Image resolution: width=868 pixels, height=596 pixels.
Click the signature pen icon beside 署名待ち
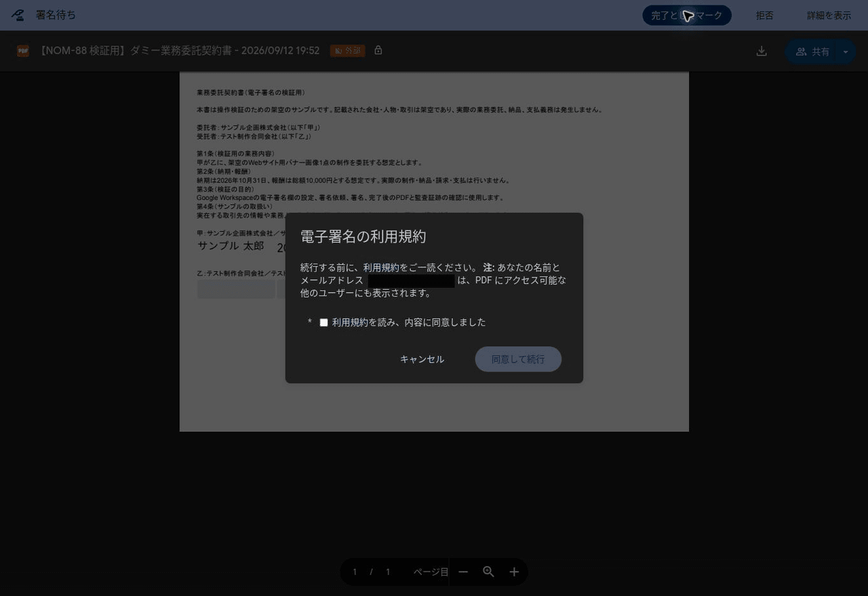coord(18,15)
